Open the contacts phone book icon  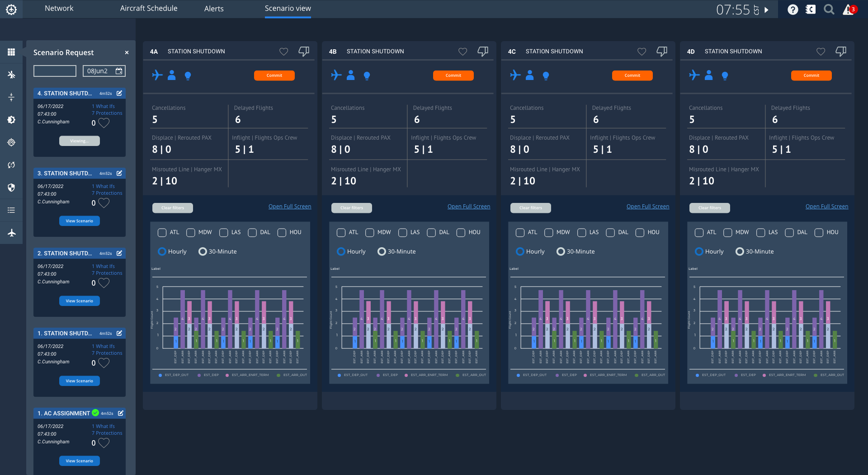click(x=811, y=9)
